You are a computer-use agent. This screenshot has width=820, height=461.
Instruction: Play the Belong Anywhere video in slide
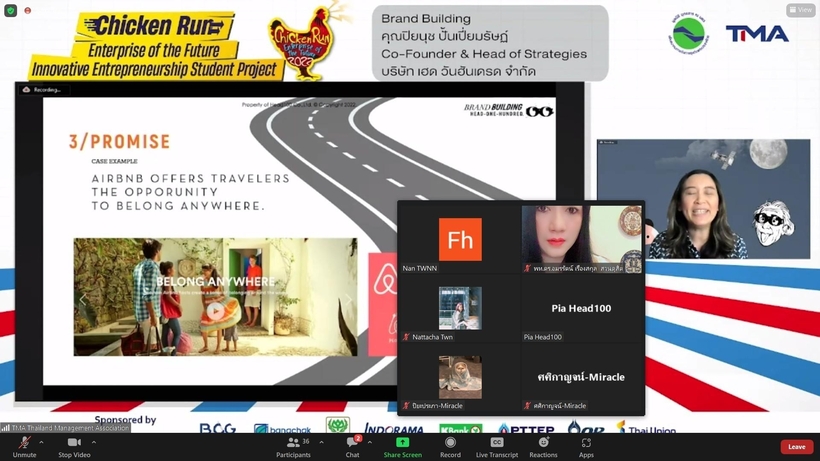215,310
